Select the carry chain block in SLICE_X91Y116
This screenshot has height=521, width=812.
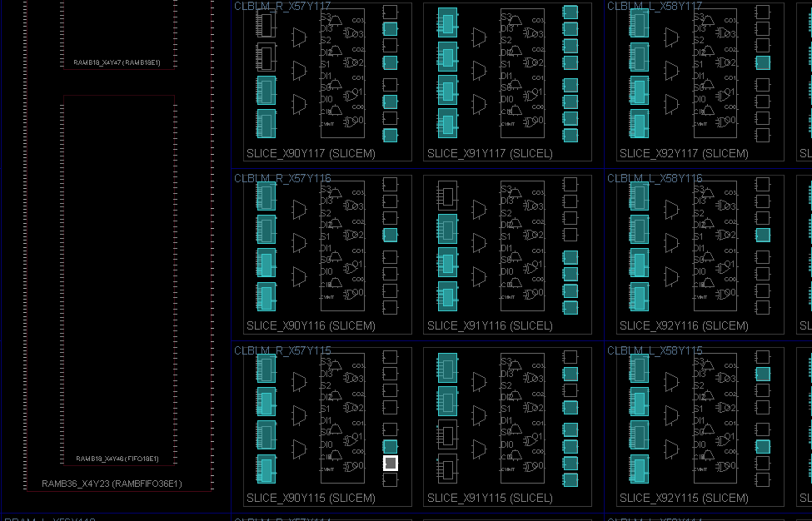(522, 246)
